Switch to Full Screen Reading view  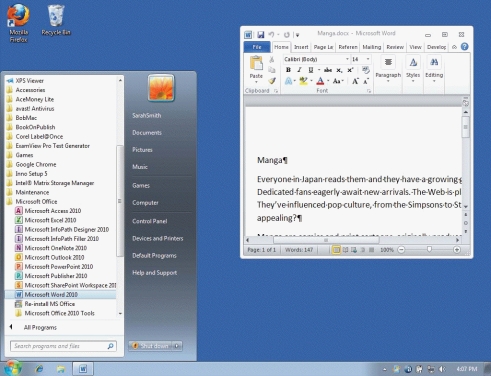coord(345,250)
